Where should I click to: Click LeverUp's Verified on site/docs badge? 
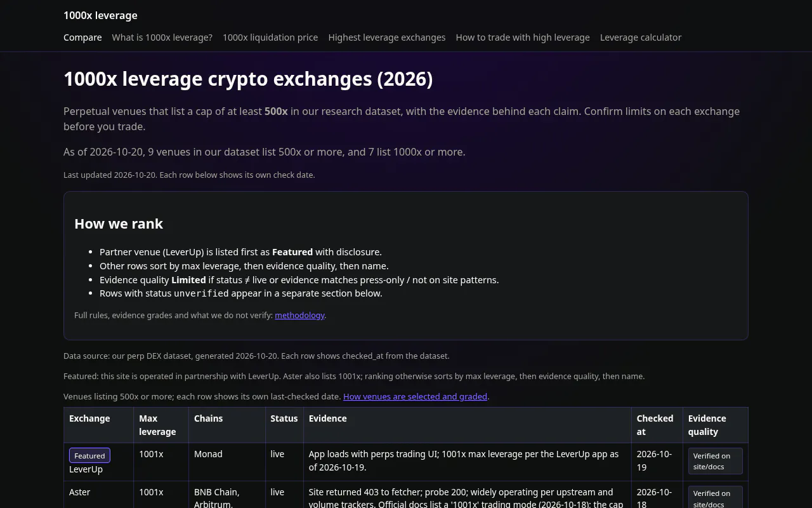[x=715, y=461]
